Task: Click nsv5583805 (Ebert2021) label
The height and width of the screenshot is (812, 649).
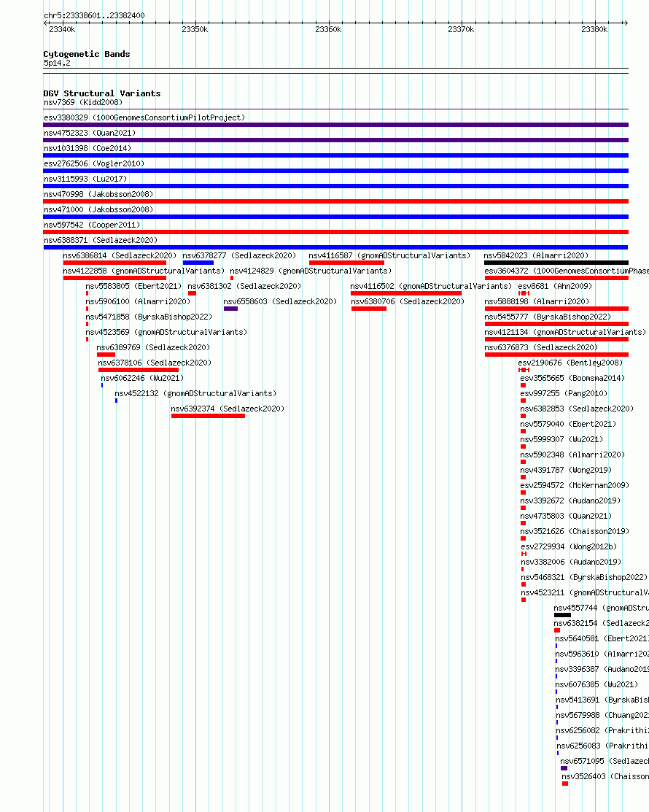Action: pos(133,286)
